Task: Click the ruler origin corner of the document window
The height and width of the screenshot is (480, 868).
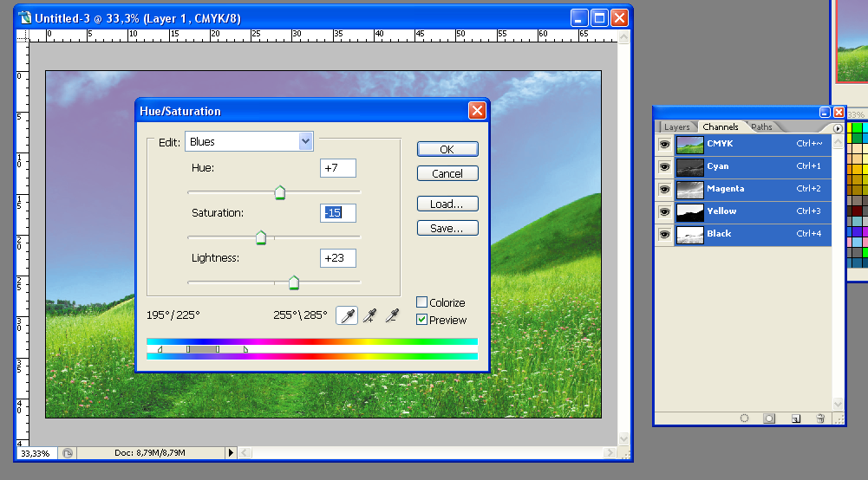Action: pyautogui.click(x=23, y=36)
